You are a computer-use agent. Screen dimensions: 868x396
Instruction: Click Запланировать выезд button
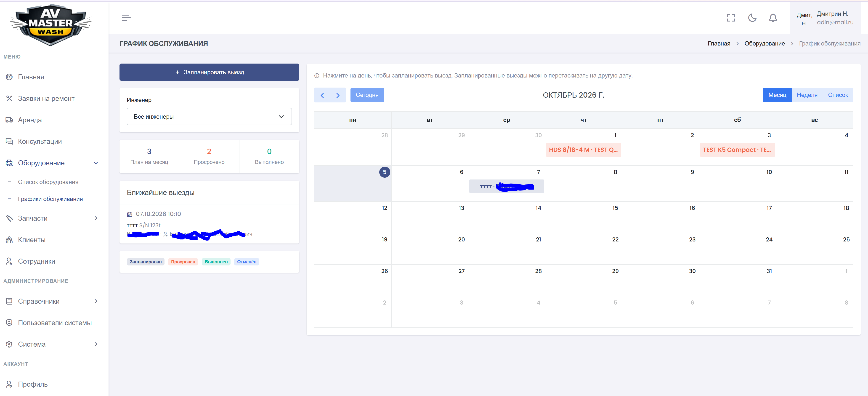point(209,72)
